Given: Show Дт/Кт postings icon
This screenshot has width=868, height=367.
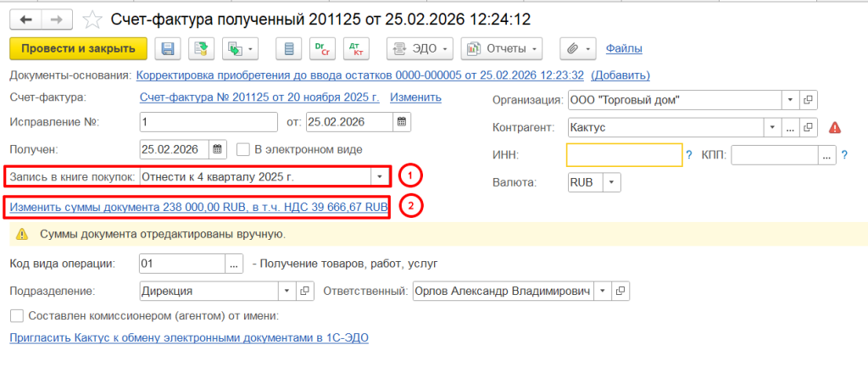Looking at the screenshot, I should [x=355, y=48].
